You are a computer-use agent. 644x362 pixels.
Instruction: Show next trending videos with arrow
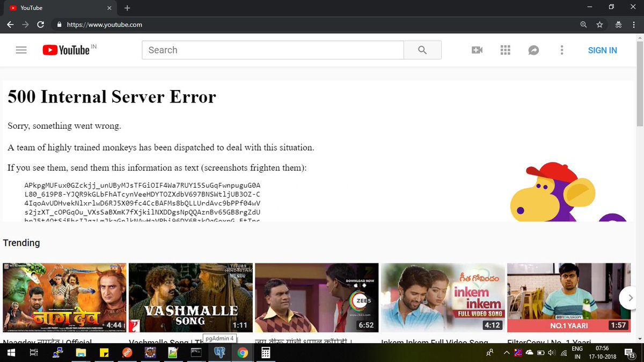click(630, 298)
